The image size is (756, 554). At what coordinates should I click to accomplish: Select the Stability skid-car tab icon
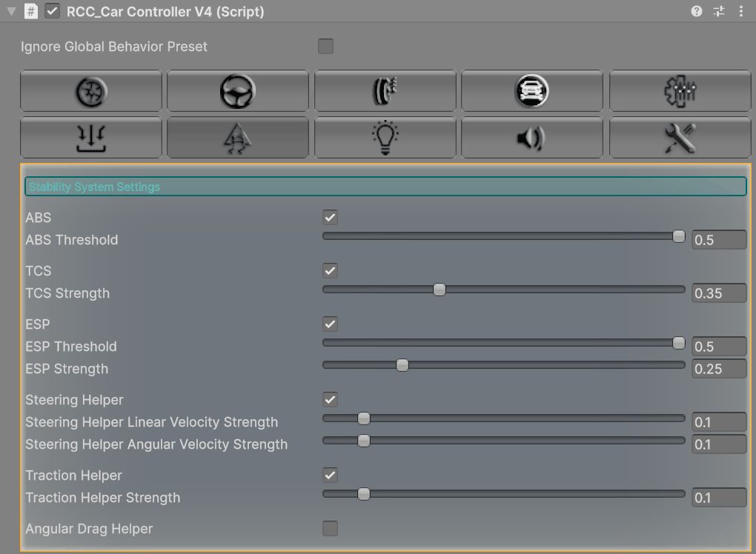click(238, 138)
